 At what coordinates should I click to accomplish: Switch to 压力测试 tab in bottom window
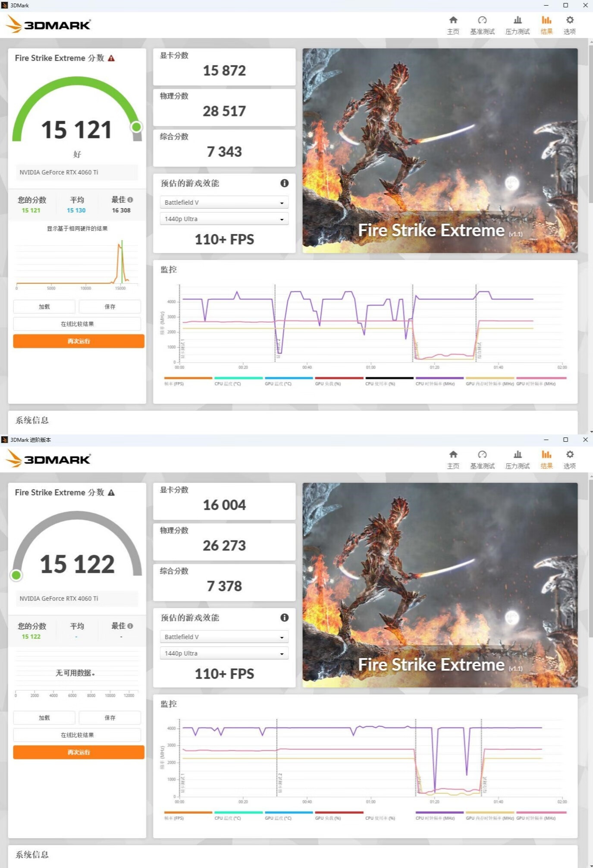point(518,459)
